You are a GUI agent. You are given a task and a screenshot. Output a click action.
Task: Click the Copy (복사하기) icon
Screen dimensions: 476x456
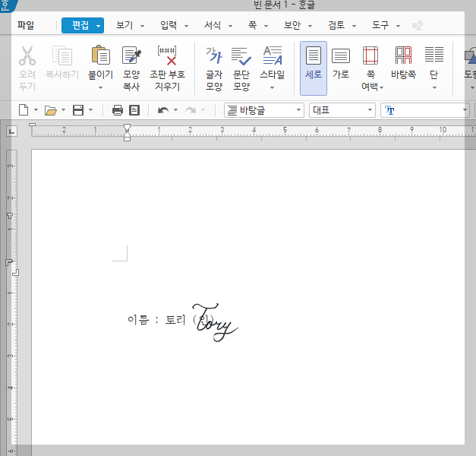coord(62,55)
